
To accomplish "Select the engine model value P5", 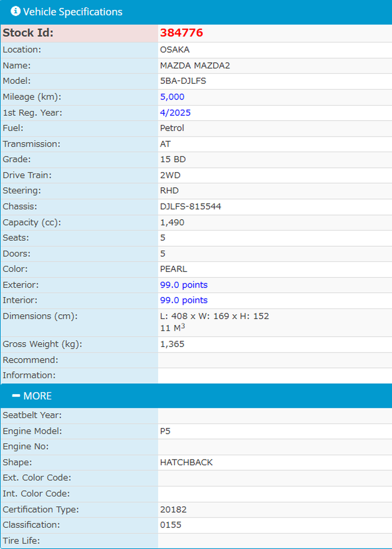I will point(165,431).
